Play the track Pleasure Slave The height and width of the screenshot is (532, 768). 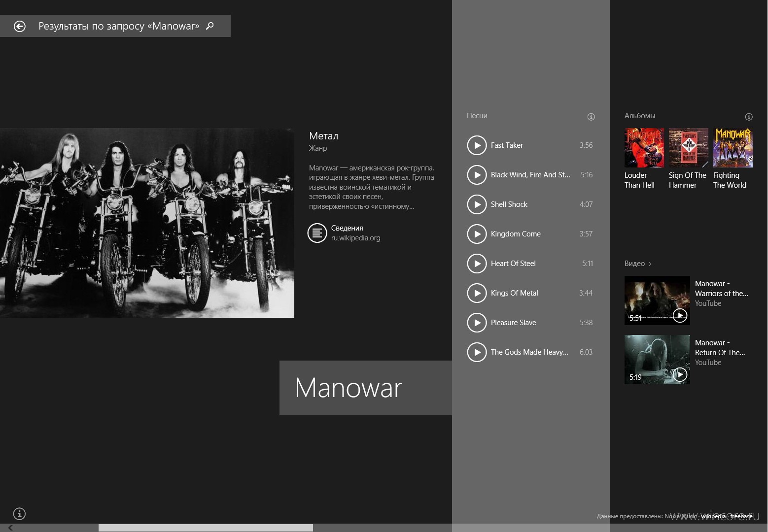[x=477, y=323]
